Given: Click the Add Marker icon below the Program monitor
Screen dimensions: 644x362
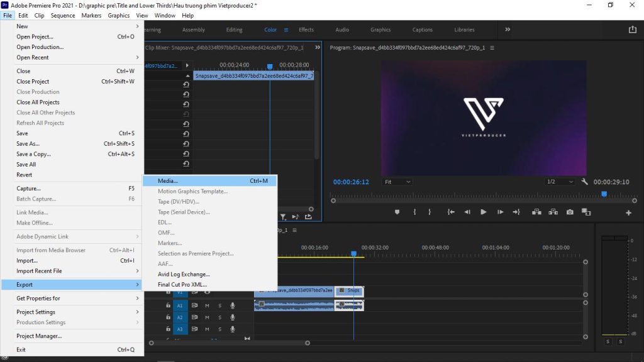Looking at the screenshot, I should (x=397, y=212).
